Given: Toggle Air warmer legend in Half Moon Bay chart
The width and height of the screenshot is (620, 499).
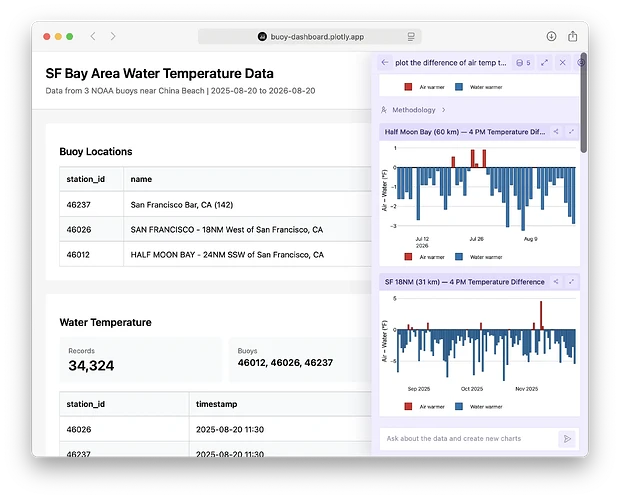Looking at the screenshot, I should pyautogui.click(x=425, y=257).
